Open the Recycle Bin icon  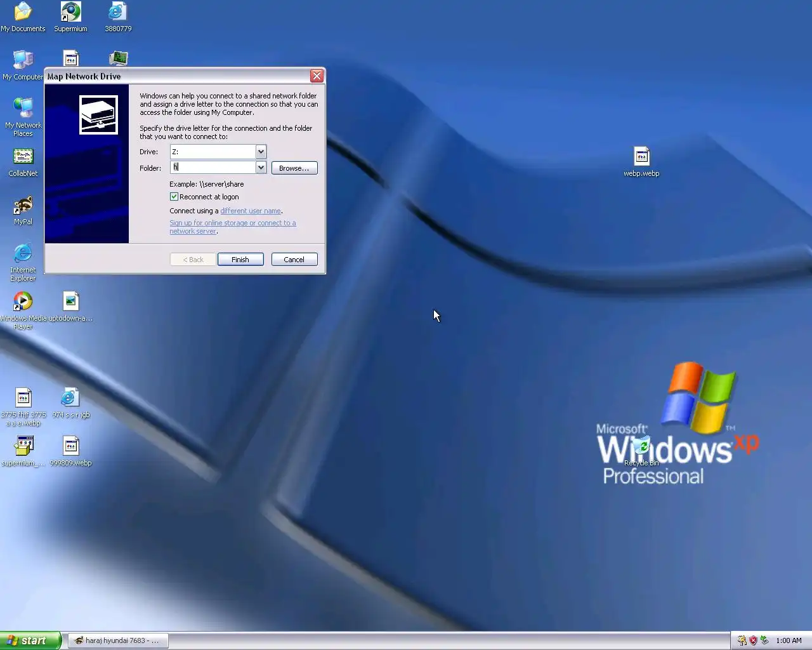click(x=641, y=450)
